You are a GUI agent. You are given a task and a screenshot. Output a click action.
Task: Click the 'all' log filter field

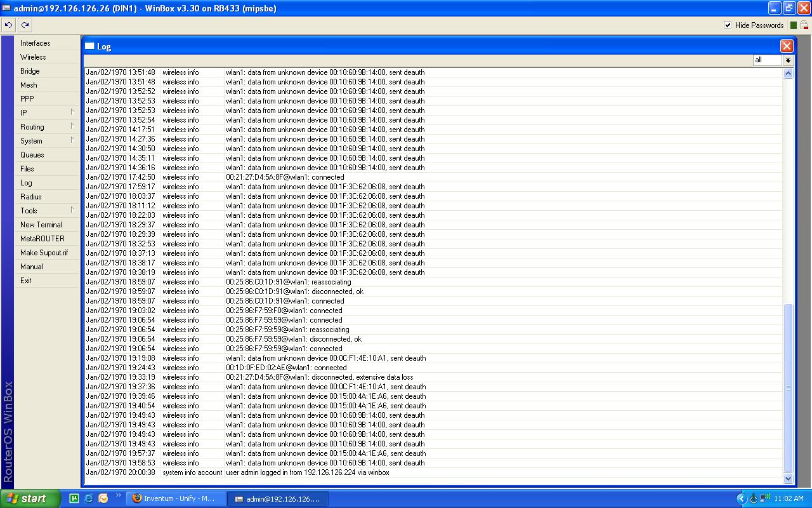768,60
